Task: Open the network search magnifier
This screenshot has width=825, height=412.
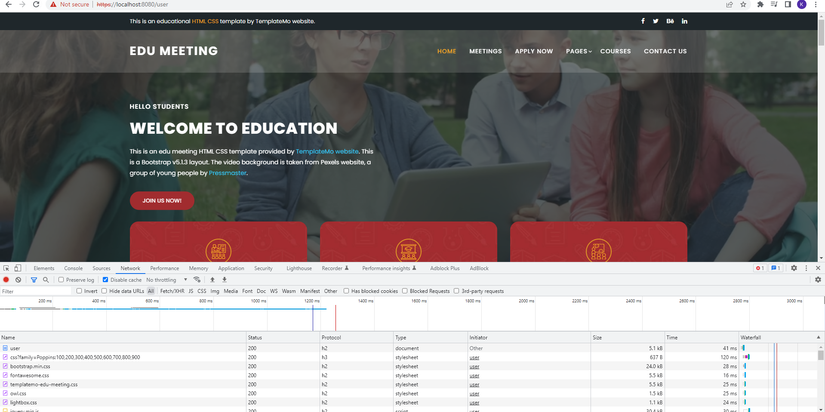Action: 46,280
